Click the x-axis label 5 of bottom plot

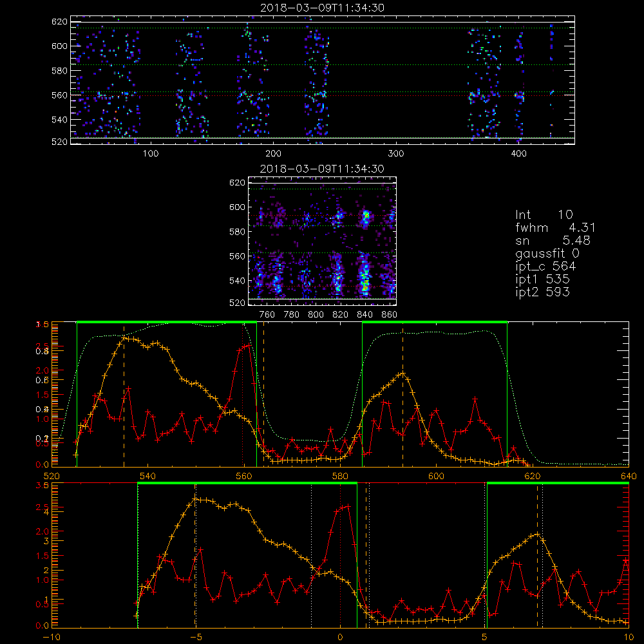coord(485,638)
